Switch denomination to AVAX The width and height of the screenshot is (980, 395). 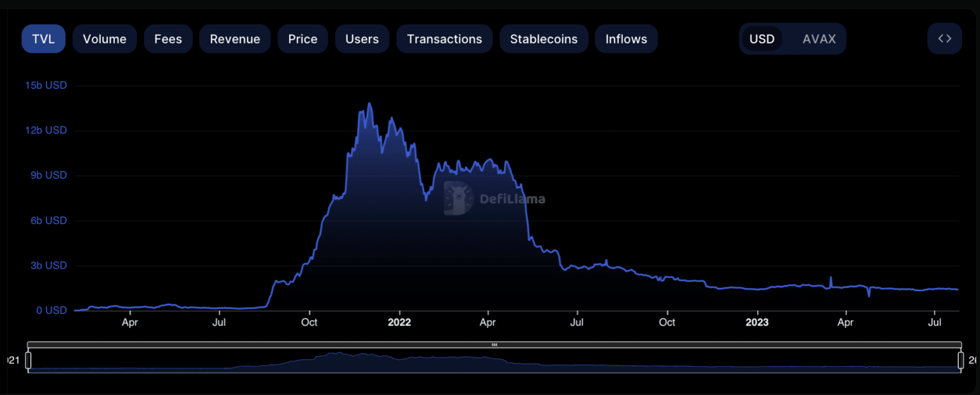(x=819, y=39)
